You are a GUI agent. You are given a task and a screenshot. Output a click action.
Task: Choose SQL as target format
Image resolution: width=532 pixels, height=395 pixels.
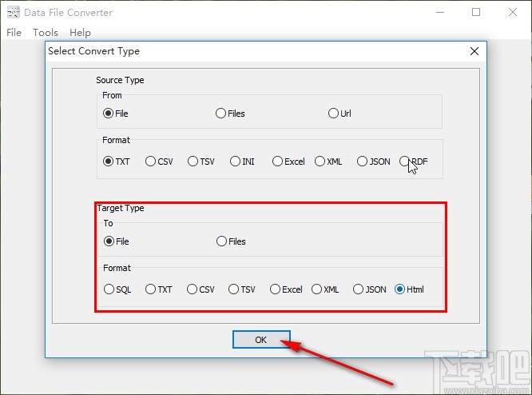[117, 289]
